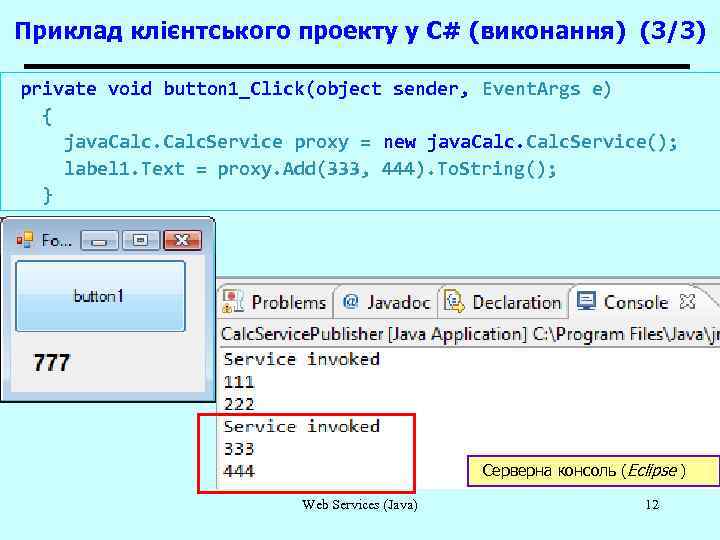This screenshot has width=720, height=540.
Task: Maximize the Fo... form window
Action: (141, 240)
